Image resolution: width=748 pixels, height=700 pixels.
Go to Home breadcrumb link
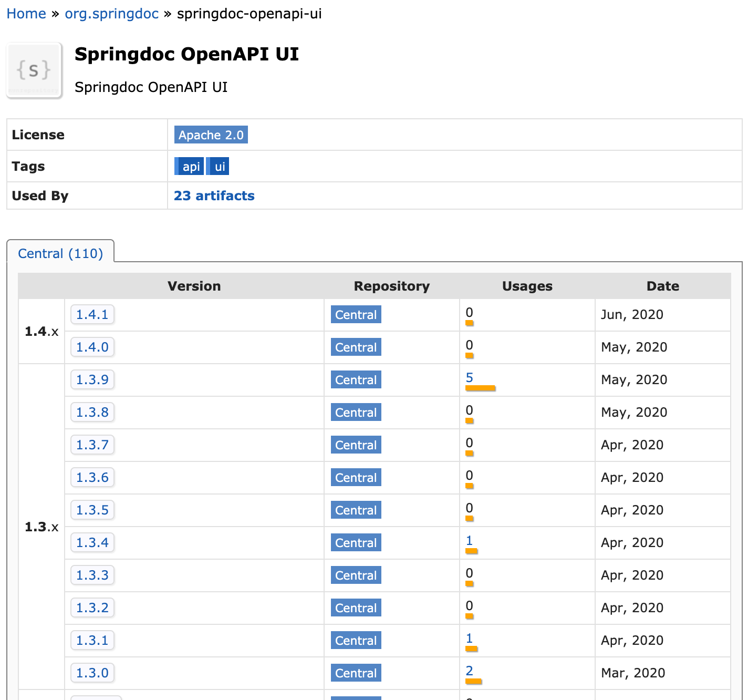pos(26,14)
